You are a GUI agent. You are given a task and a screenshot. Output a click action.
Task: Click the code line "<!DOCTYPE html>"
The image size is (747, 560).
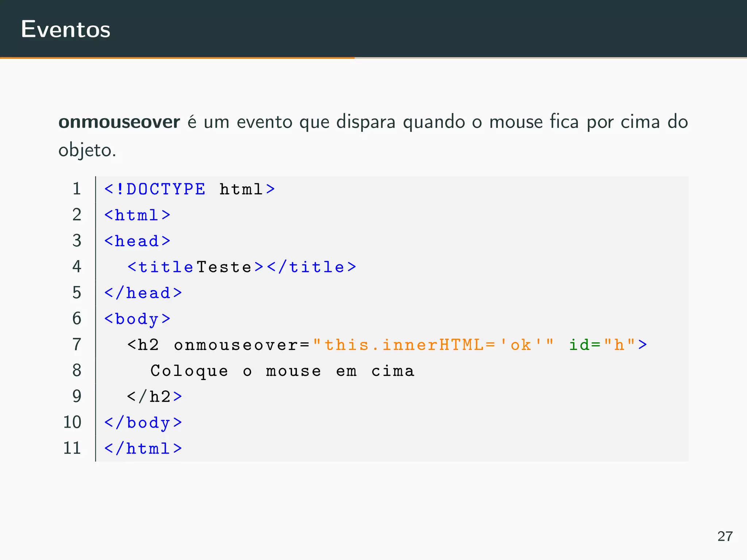point(189,189)
